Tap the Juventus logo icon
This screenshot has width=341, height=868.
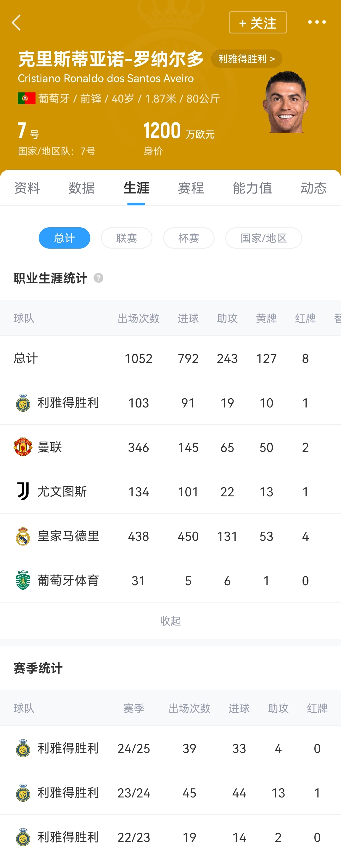[23, 491]
